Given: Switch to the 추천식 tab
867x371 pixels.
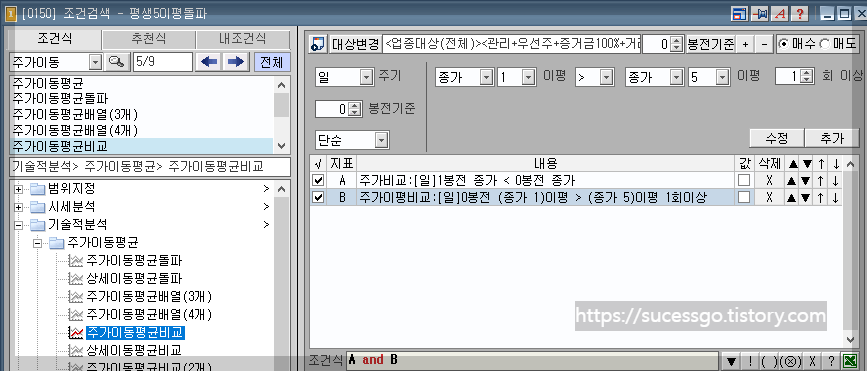Looking at the screenshot, I should pos(148,40).
